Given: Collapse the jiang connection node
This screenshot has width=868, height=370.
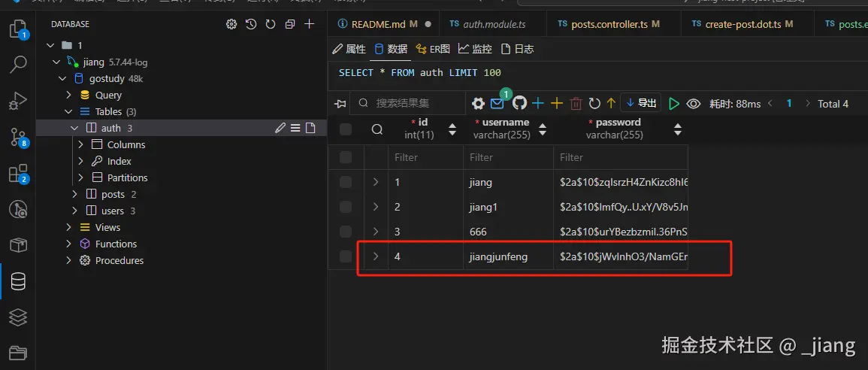Looking at the screenshot, I should [x=56, y=62].
